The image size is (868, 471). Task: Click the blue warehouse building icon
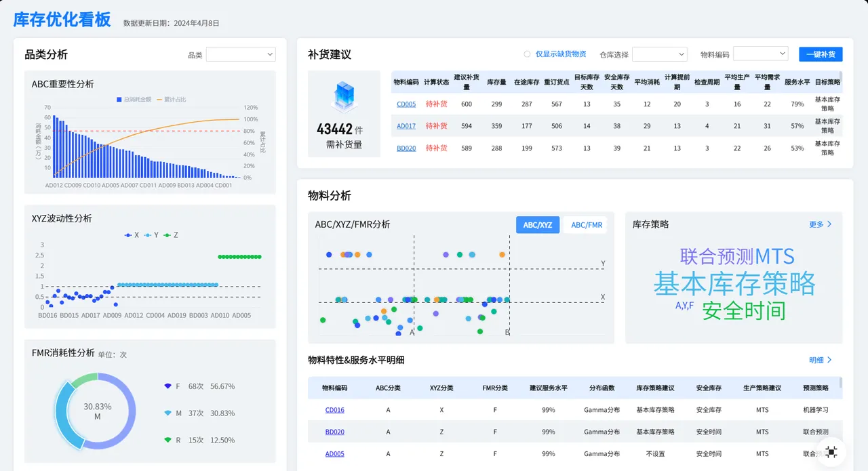[344, 97]
